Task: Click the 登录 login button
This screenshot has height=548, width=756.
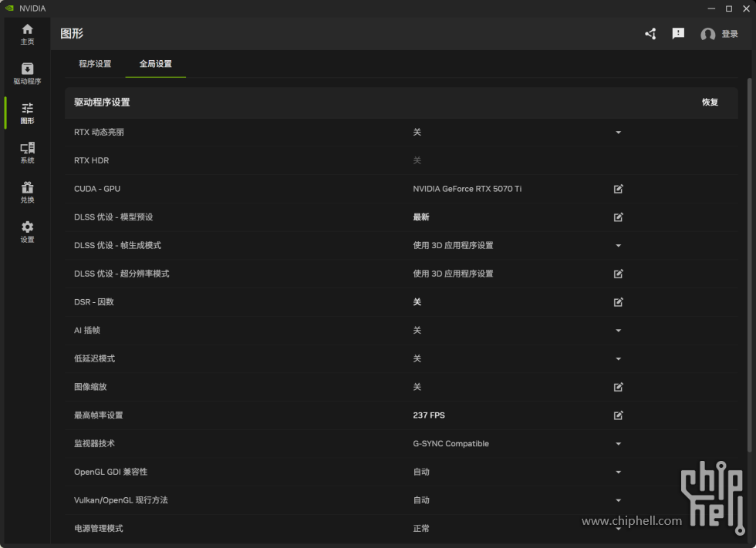Action: point(730,34)
